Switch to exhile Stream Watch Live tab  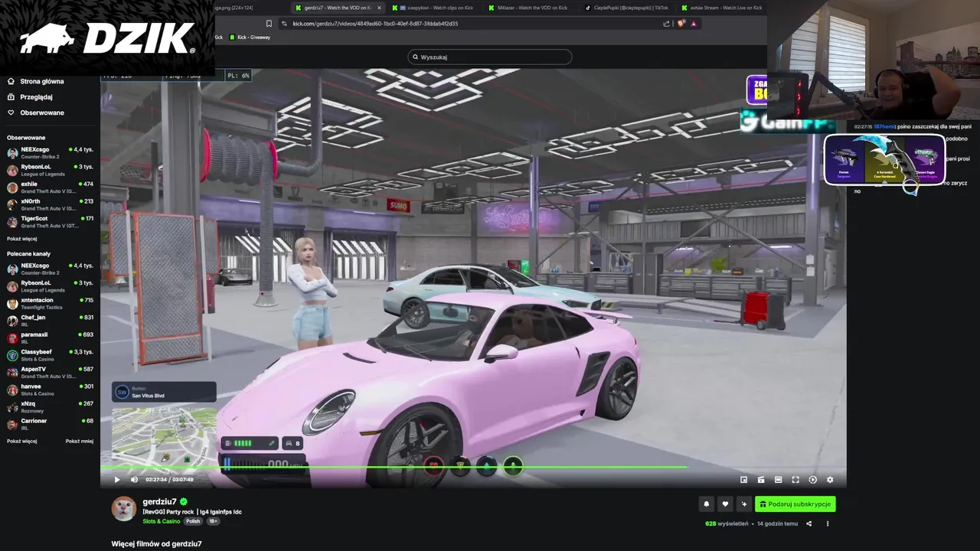(x=722, y=8)
